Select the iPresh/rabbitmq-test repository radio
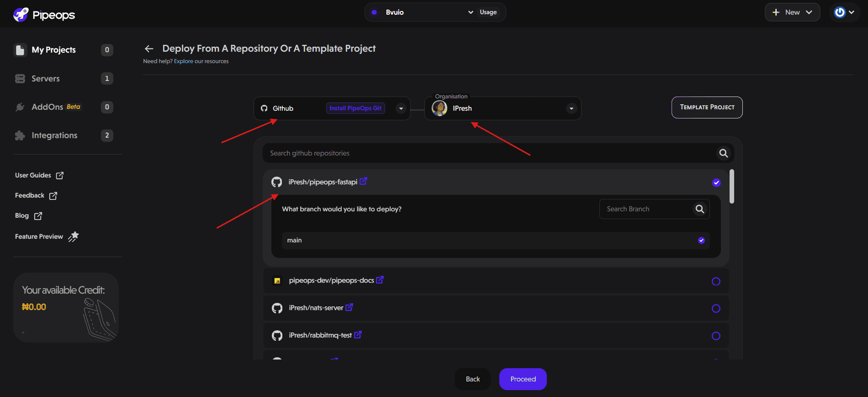The height and width of the screenshot is (397, 868). (x=716, y=336)
